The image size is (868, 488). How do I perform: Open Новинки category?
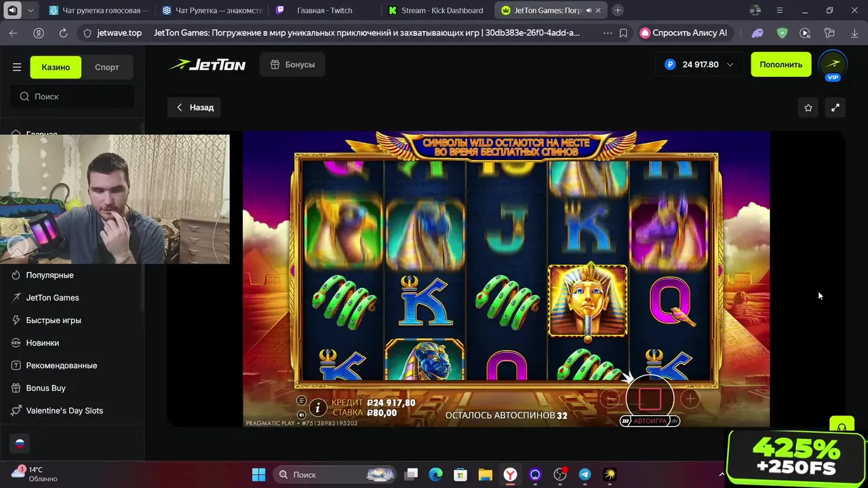42,343
